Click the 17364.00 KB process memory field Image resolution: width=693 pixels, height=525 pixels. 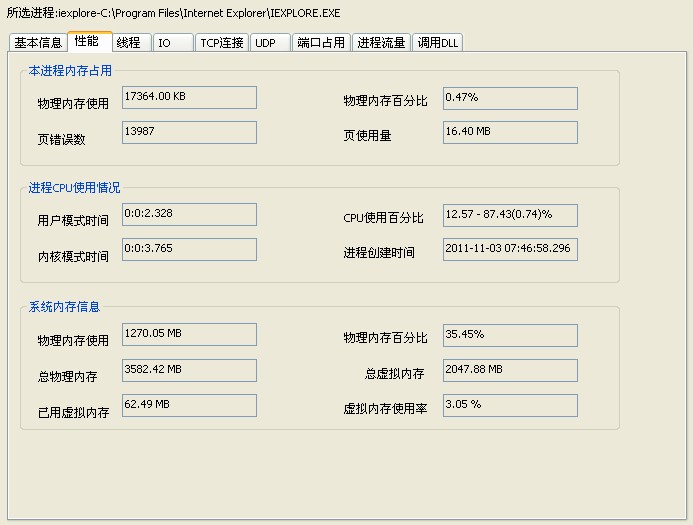point(189,97)
